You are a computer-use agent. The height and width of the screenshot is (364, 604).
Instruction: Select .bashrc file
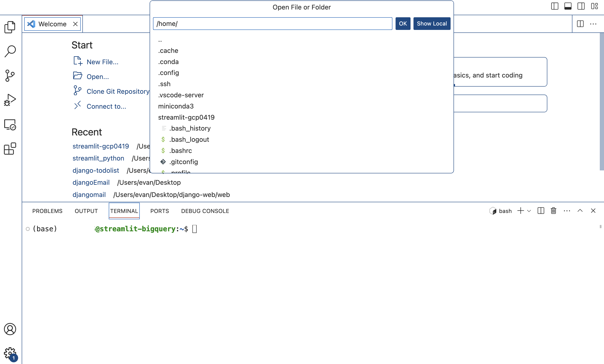coord(302,151)
